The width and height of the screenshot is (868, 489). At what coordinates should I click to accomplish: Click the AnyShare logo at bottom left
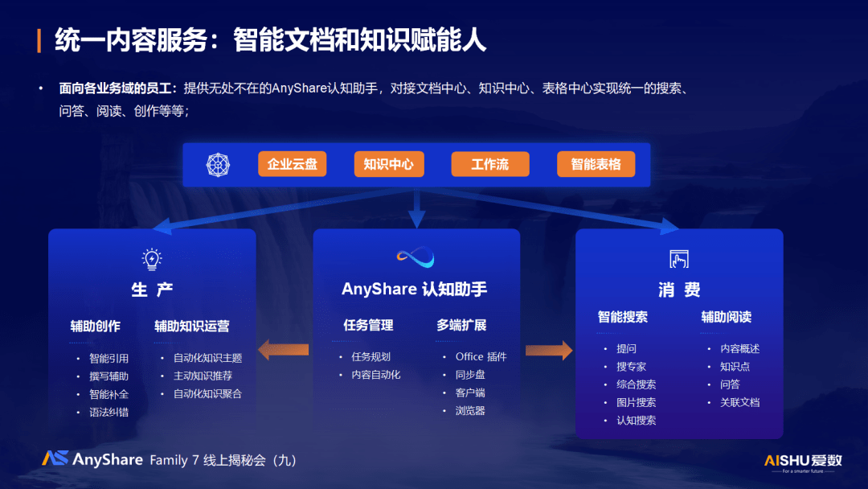click(x=92, y=458)
